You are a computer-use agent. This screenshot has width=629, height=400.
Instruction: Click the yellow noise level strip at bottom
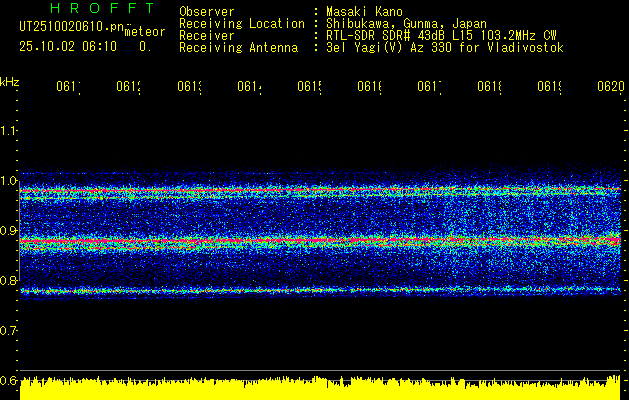[320, 388]
